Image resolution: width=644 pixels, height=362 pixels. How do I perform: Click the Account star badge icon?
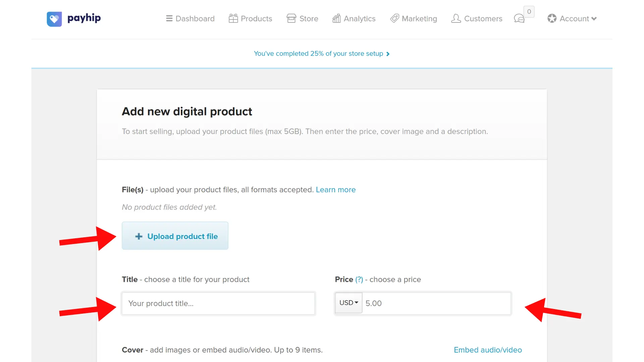(x=552, y=18)
